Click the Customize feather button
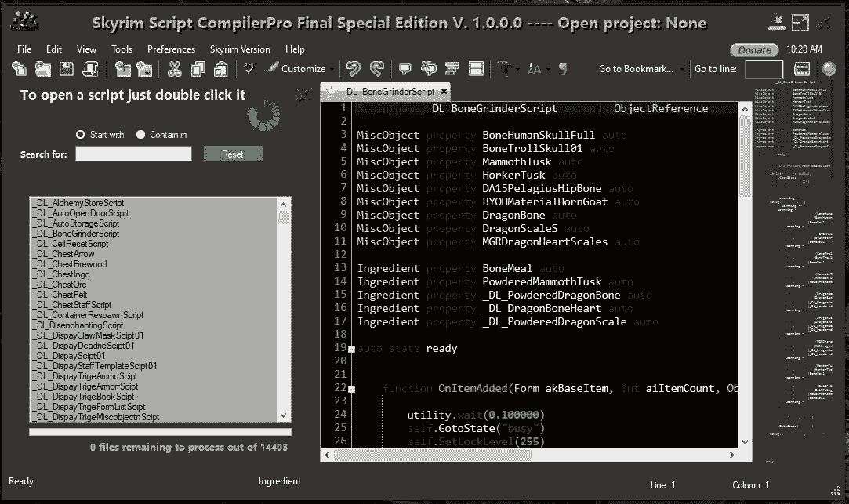 [296, 69]
